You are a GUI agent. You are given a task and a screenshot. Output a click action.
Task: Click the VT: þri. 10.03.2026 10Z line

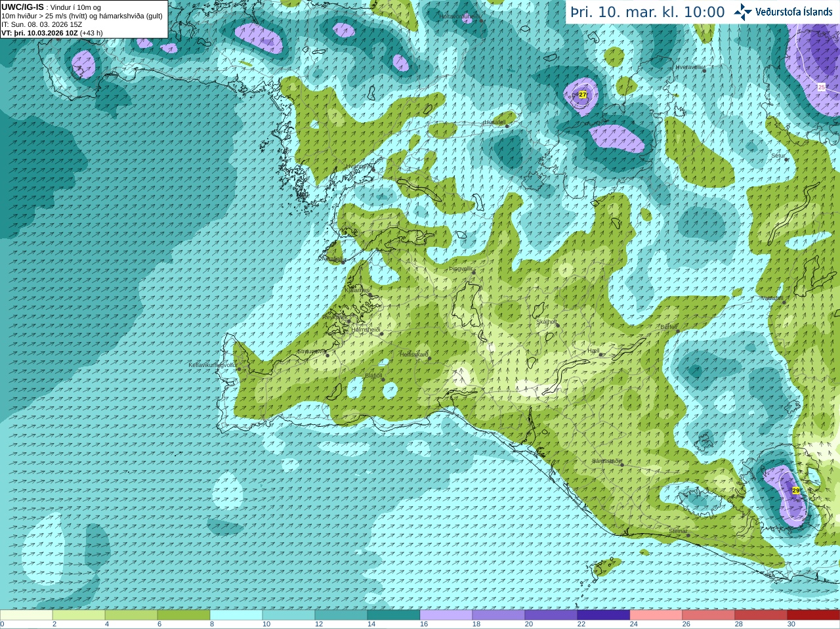click(x=52, y=33)
